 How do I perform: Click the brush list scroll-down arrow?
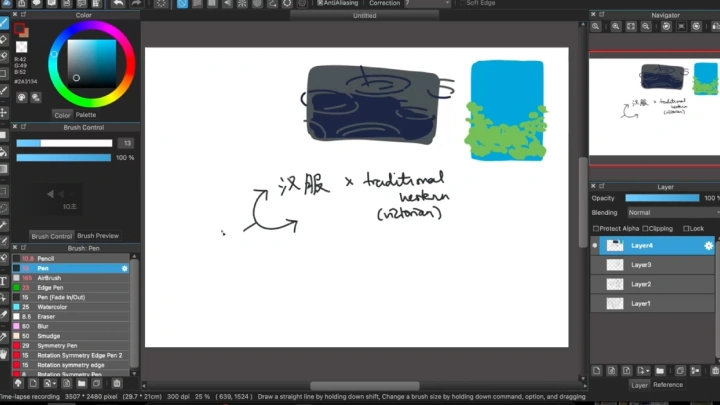click(134, 374)
